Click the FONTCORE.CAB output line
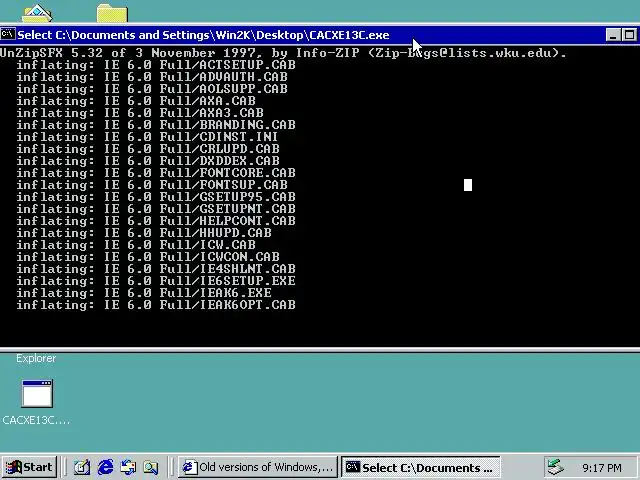 click(156, 173)
